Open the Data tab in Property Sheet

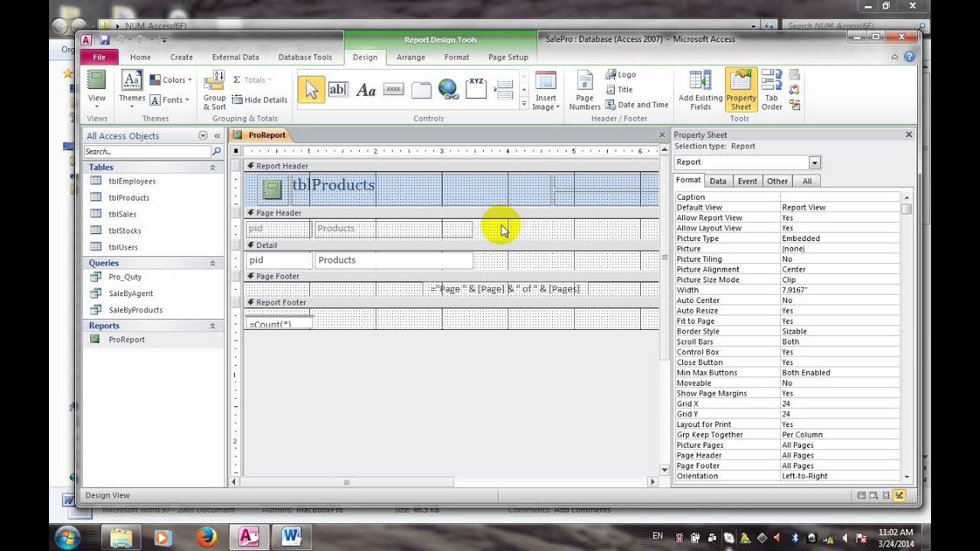(718, 181)
